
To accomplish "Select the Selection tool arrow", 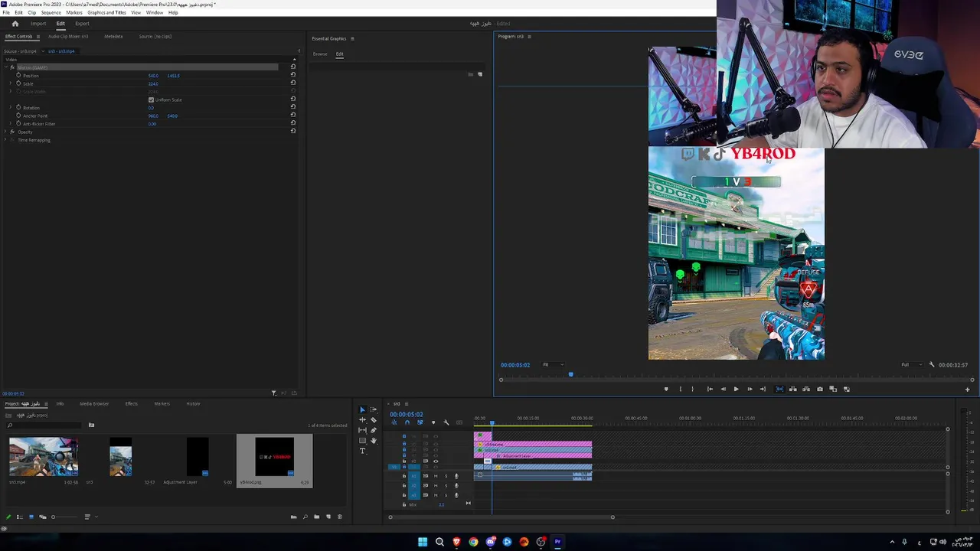I will point(363,410).
